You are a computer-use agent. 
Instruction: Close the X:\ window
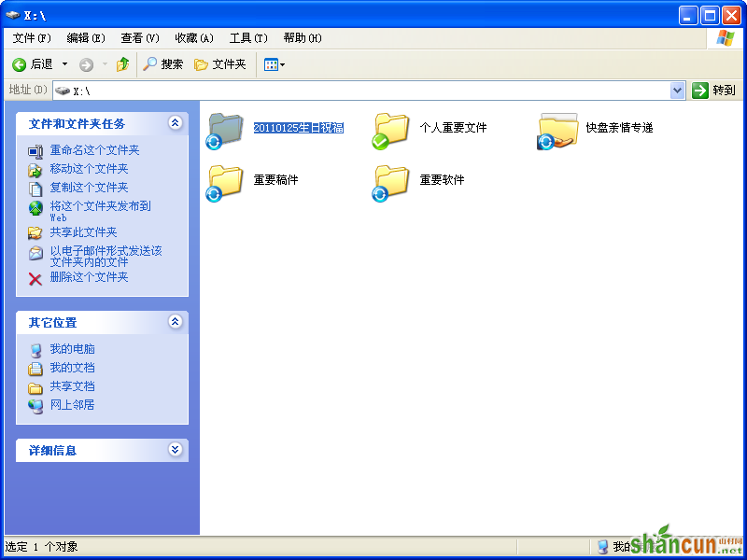coord(731,15)
